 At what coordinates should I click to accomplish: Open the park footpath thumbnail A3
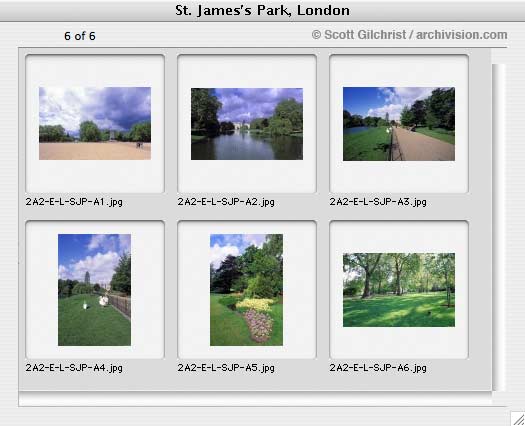(x=399, y=124)
